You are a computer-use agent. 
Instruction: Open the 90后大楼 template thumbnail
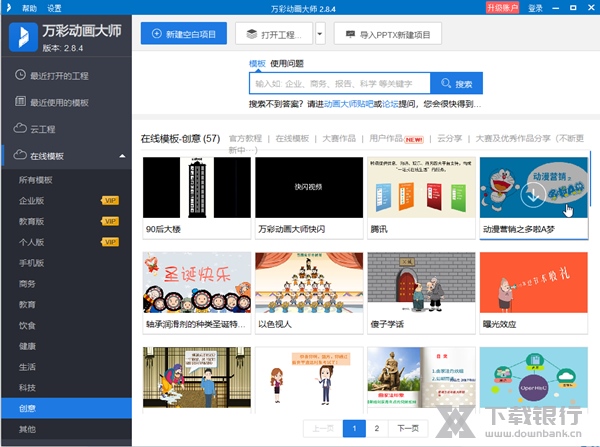(197, 188)
